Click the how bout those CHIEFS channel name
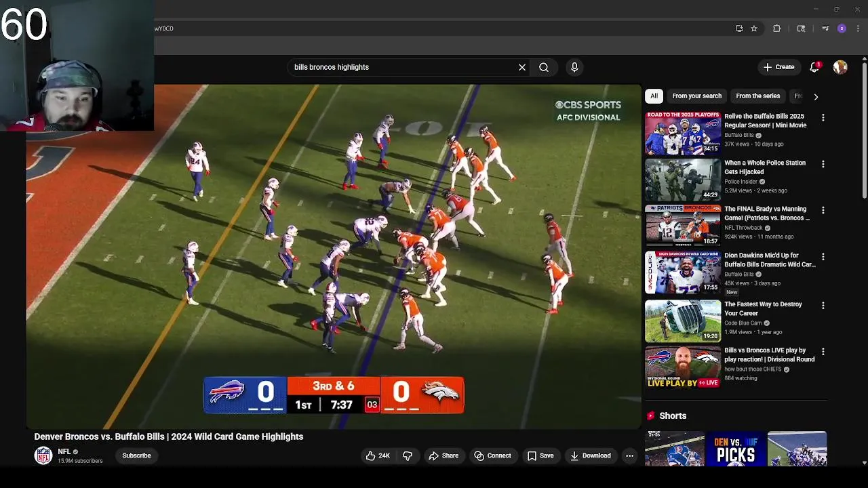Screen dimensions: 868x488 coord(753,369)
